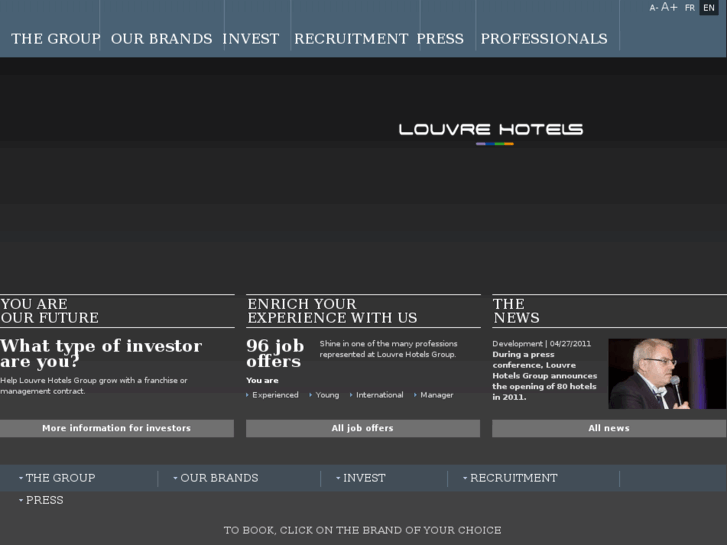Select EN language option
Image resolution: width=727 pixels, height=545 pixels.
click(709, 8)
